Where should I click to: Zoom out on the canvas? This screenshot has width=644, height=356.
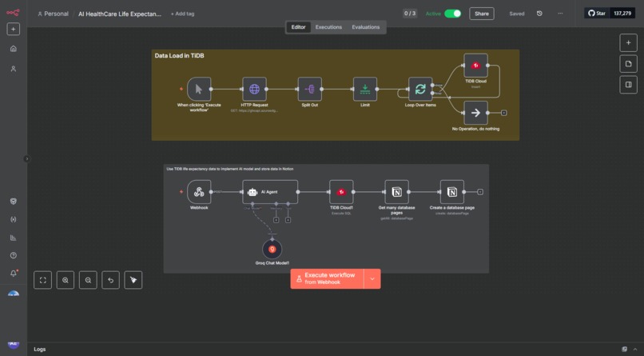[x=88, y=280]
